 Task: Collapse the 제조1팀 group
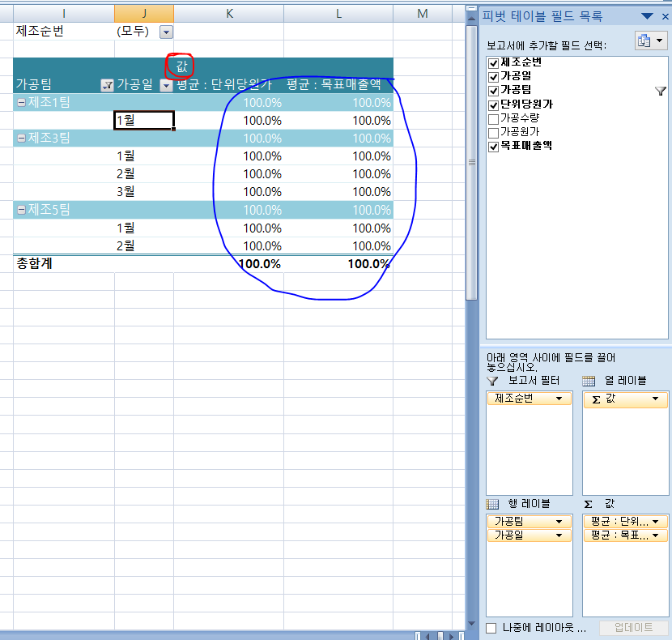point(21,102)
